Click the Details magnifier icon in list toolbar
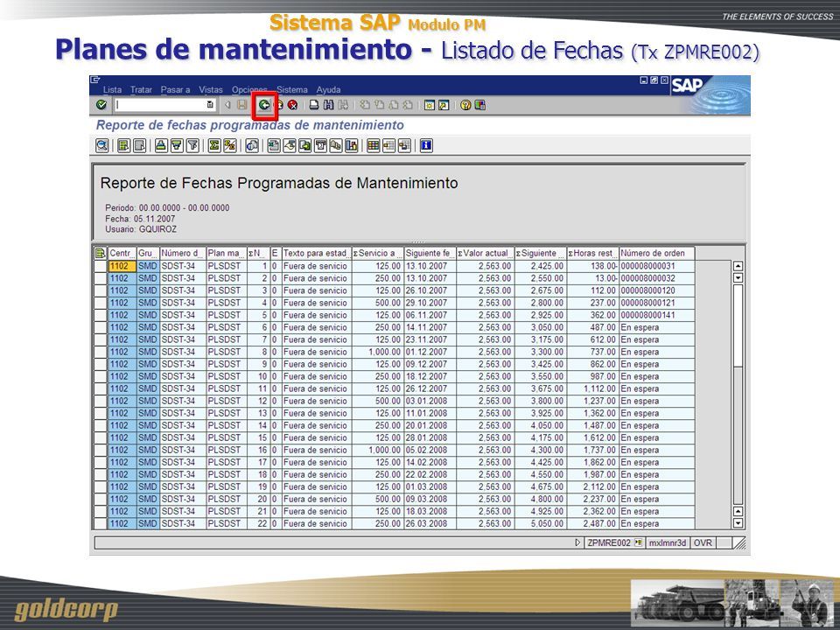Screen dimensions: 840x630 point(101,145)
